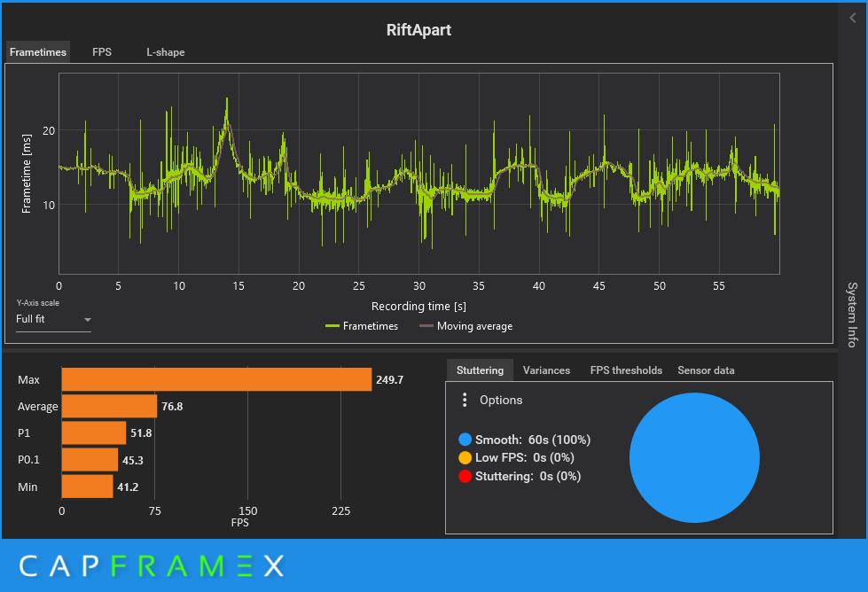
Task: Open the Y-Axis scale Full fit dropdown
Action: coord(53,319)
